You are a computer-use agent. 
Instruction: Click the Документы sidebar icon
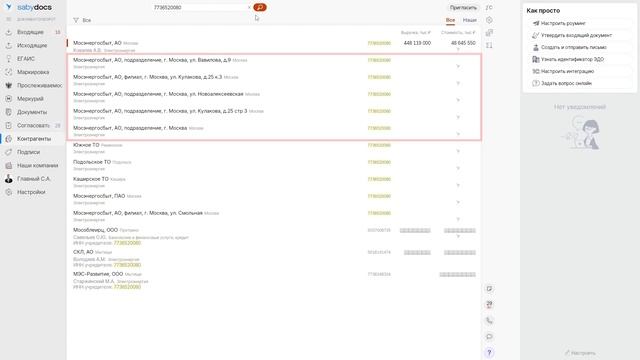click(x=9, y=112)
